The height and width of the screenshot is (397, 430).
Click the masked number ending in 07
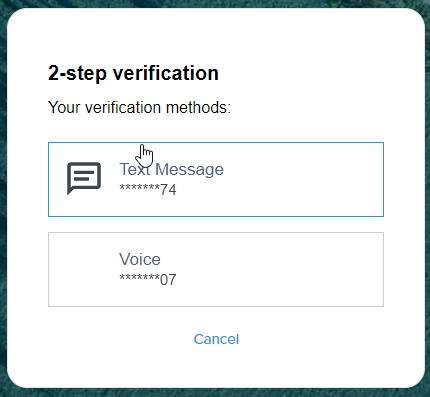(148, 279)
